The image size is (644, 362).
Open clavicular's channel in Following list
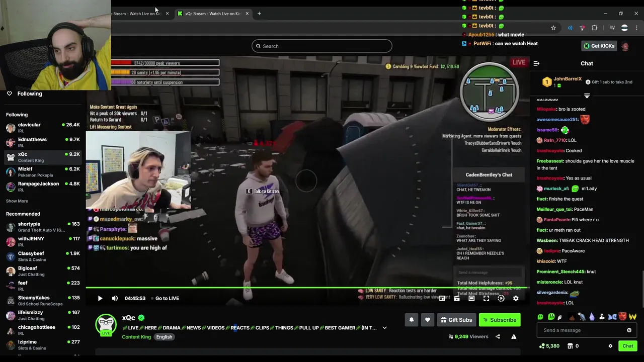pyautogui.click(x=43, y=128)
